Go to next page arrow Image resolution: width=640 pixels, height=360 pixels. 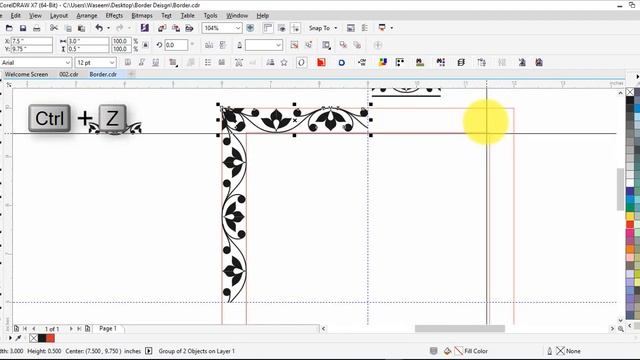pyautogui.click(x=71, y=329)
